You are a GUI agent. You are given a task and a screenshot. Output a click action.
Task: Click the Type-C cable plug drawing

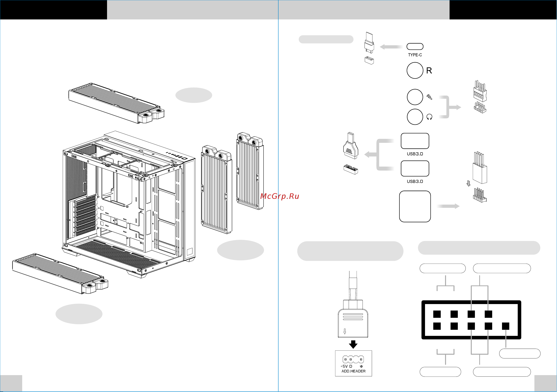(x=369, y=43)
